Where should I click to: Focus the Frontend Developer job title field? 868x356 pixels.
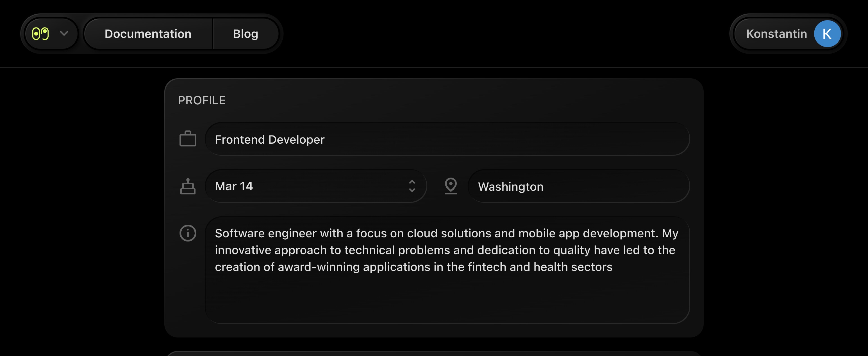point(447,139)
